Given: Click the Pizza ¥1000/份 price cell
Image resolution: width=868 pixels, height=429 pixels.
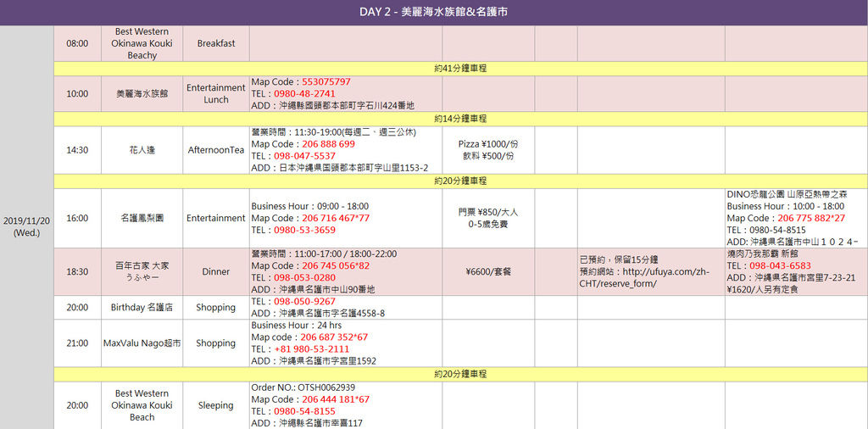Looking at the screenshot, I should click(488, 150).
